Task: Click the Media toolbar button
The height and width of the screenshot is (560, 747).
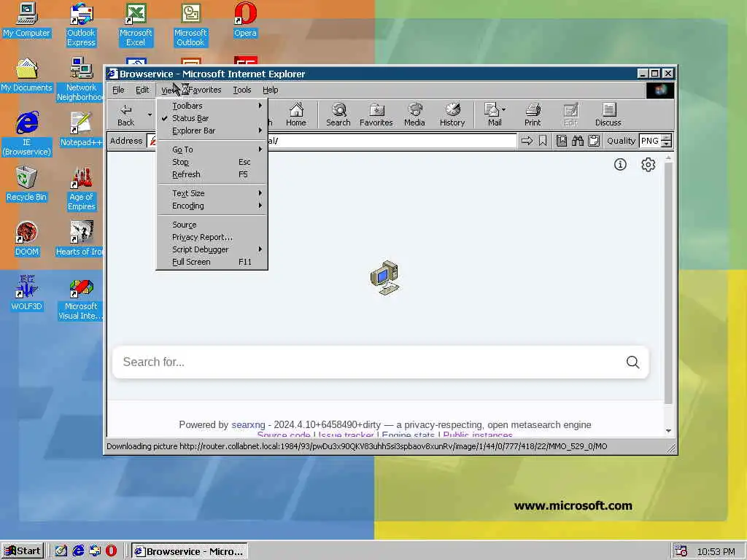Action: pyautogui.click(x=414, y=114)
